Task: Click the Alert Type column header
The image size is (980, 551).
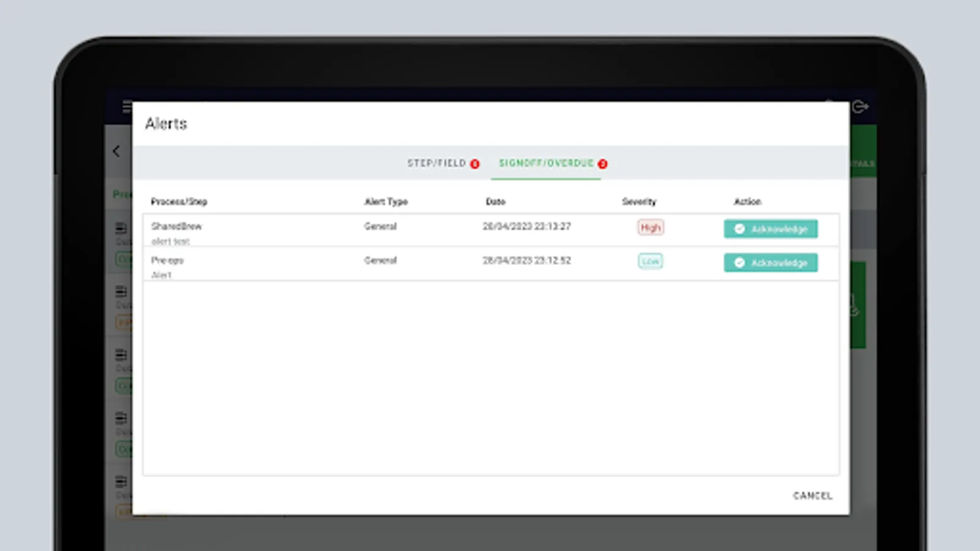Action: pos(386,201)
